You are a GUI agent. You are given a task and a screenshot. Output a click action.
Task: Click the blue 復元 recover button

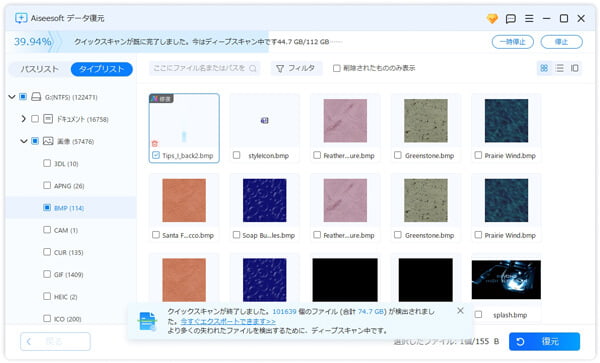click(544, 341)
